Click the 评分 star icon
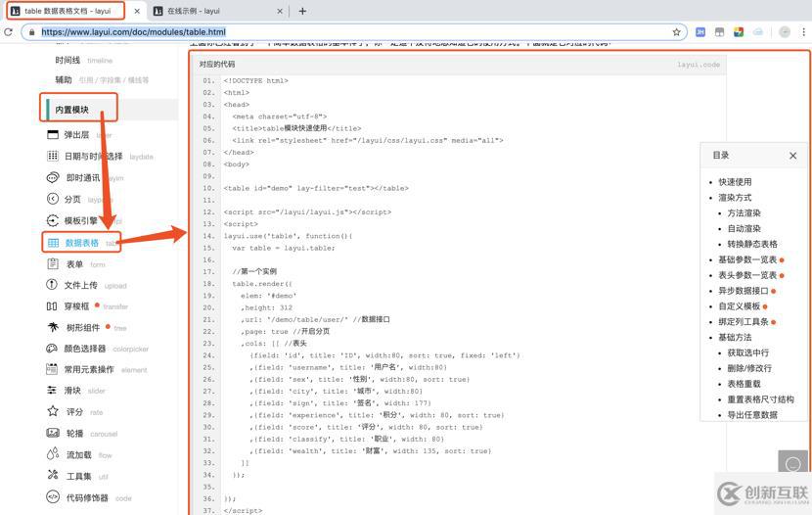The height and width of the screenshot is (515, 812). 53,411
